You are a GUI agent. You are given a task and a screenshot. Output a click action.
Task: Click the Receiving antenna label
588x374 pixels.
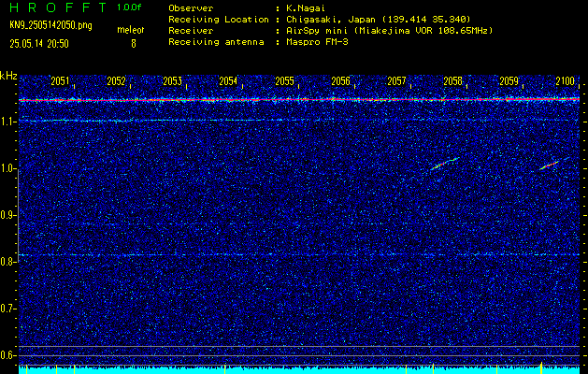pyautogui.click(x=216, y=42)
